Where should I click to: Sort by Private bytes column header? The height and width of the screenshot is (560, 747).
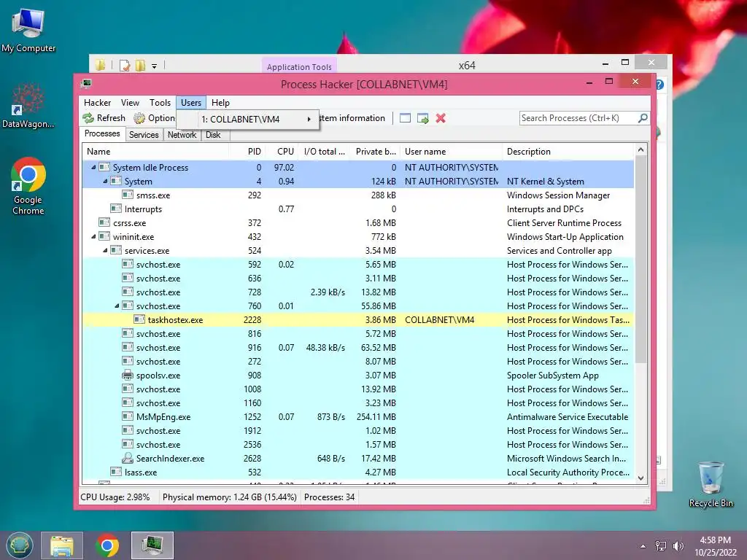click(376, 152)
